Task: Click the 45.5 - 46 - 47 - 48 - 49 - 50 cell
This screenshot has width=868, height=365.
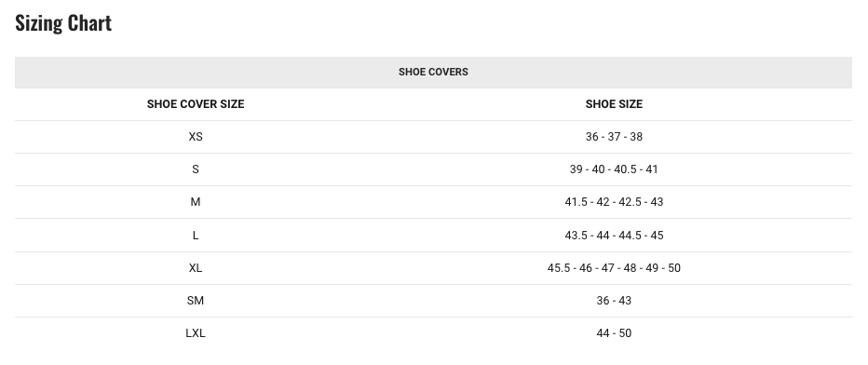Action: [x=614, y=267]
